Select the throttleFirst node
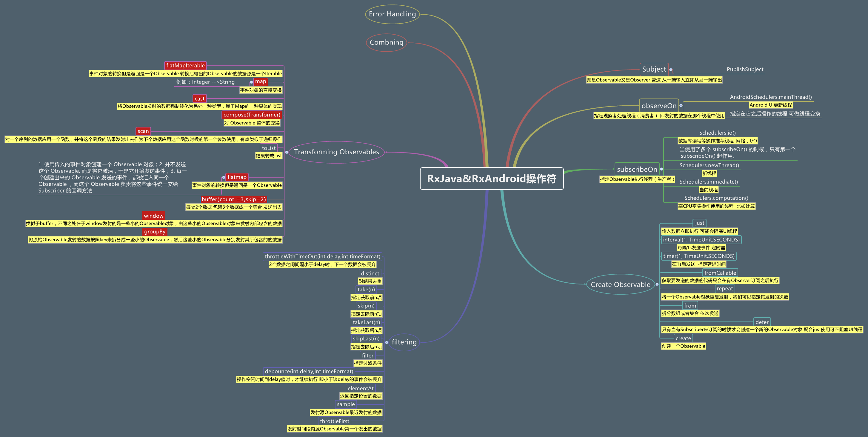Screen dimensions: 868x437 pos(335,421)
